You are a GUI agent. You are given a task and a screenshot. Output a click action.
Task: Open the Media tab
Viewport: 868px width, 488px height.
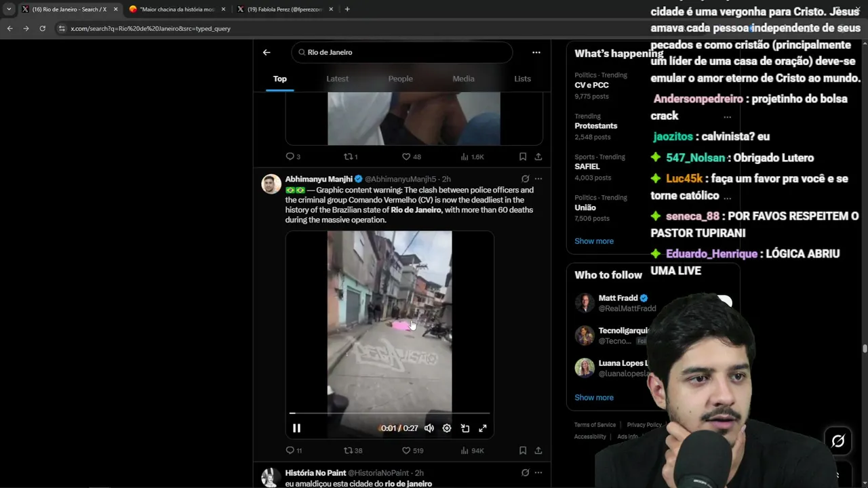[463, 79]
